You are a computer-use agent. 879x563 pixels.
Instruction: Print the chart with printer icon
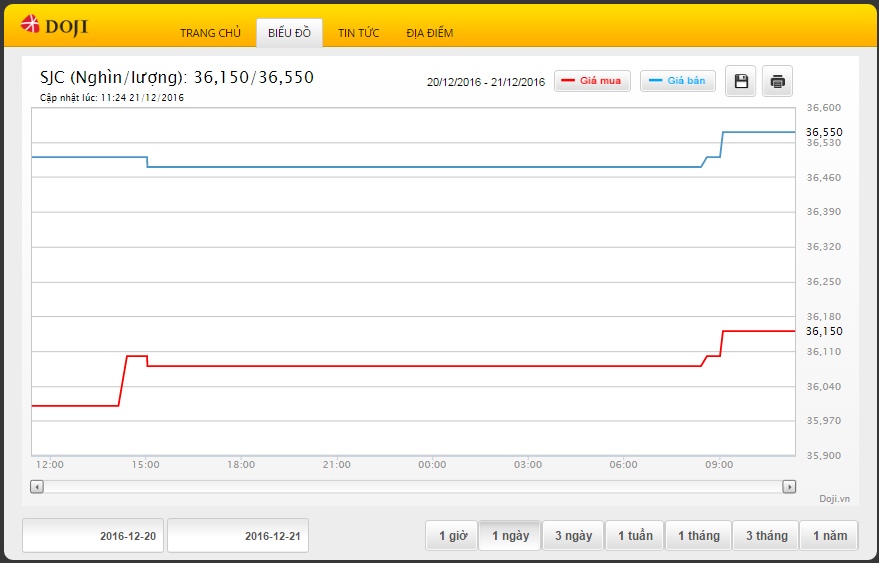777,81
